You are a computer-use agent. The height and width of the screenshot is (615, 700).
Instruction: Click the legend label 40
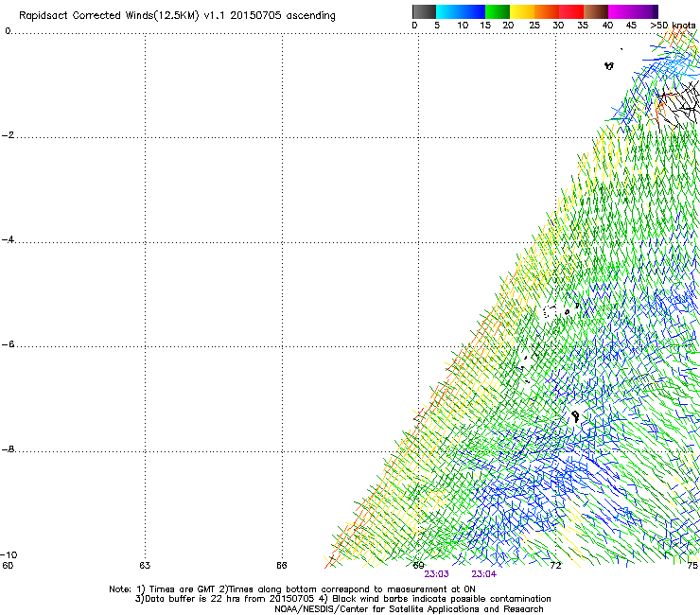607,26
